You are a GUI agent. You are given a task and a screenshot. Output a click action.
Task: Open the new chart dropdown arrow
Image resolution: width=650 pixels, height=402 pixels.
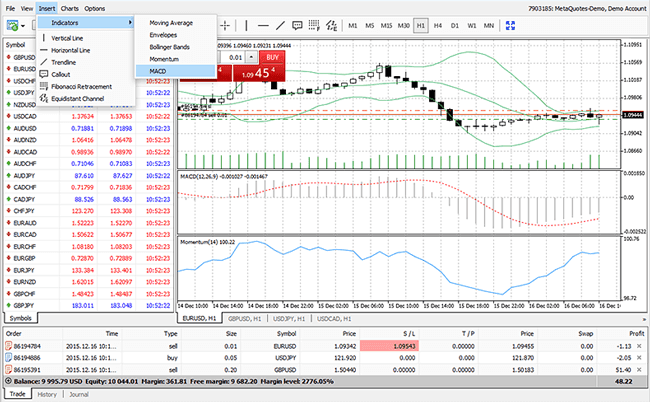coord(23,26)
